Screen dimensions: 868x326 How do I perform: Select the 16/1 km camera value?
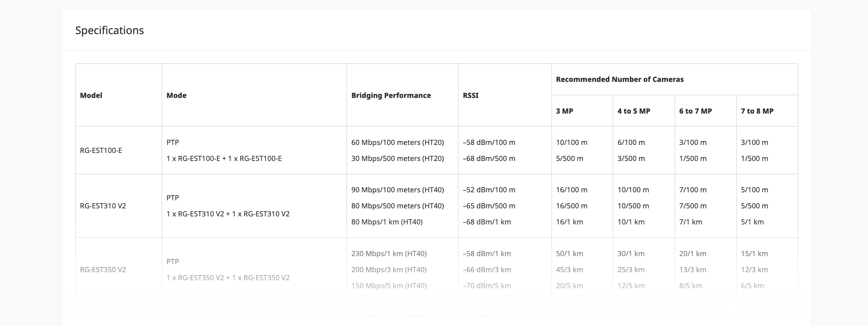point(570,222)
